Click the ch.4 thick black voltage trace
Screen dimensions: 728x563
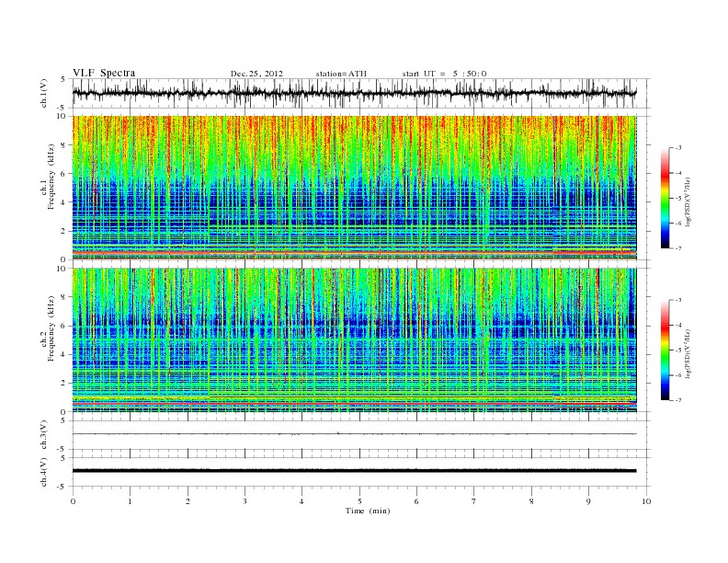click(x=354, y=471)
